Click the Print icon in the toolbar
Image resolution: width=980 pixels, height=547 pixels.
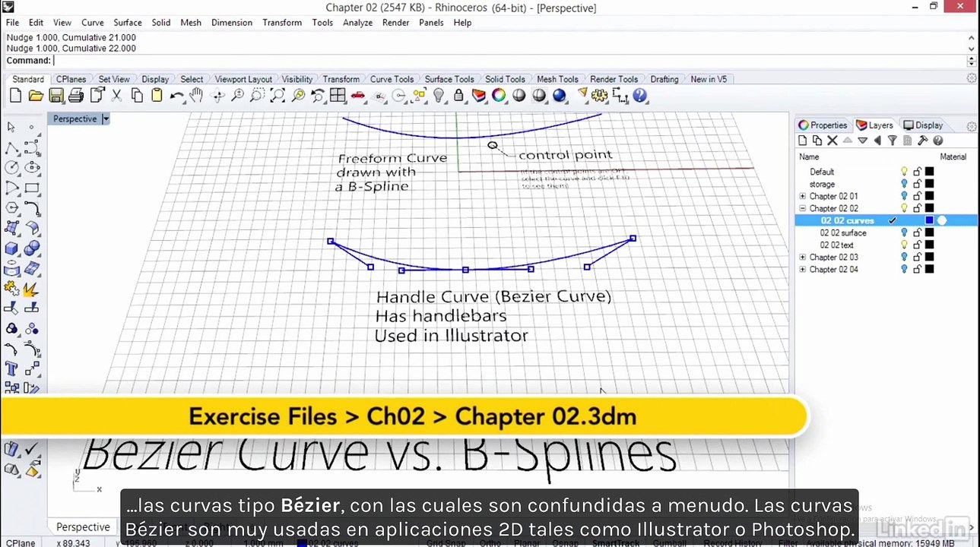click(x=76, y=96)
